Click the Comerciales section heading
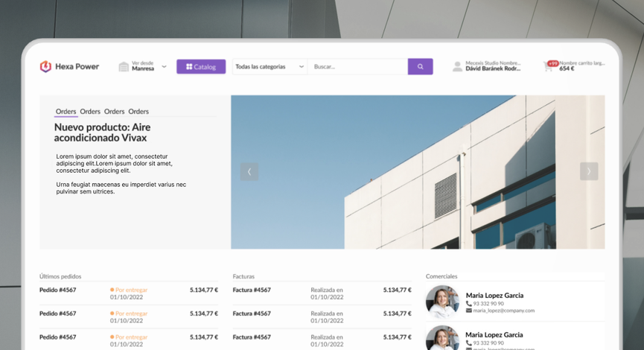 pos(441,276)
